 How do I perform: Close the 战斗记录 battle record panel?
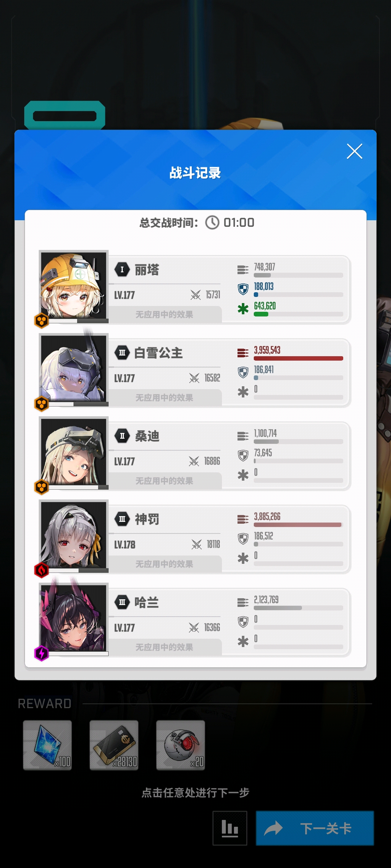(354, 151)
